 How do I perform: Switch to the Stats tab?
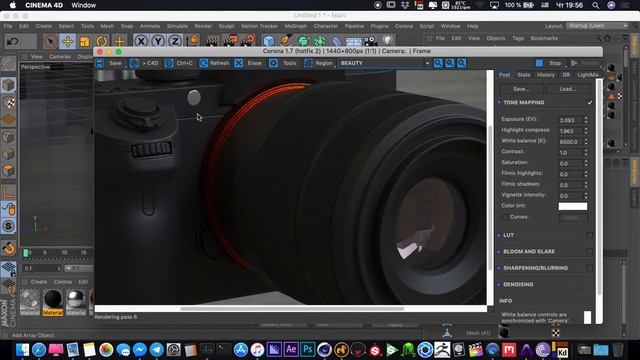(524, 75)
